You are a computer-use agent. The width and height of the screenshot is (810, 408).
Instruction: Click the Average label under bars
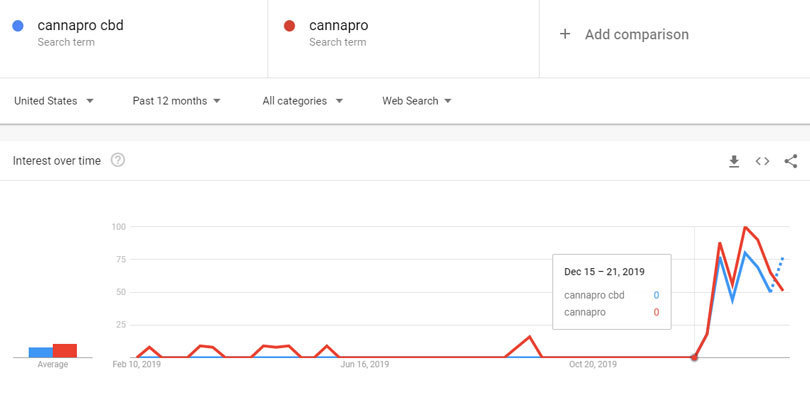click(x=53, y=365)
